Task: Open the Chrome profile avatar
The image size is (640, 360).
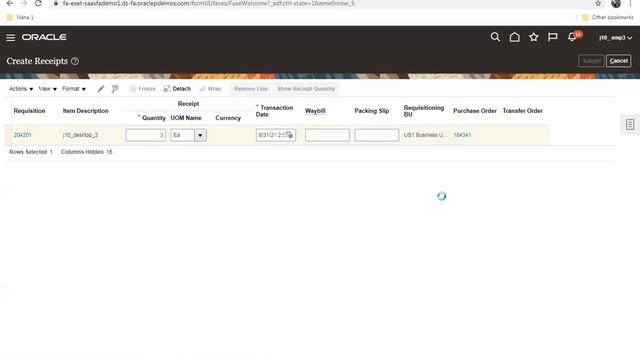Action: (616, 3)
